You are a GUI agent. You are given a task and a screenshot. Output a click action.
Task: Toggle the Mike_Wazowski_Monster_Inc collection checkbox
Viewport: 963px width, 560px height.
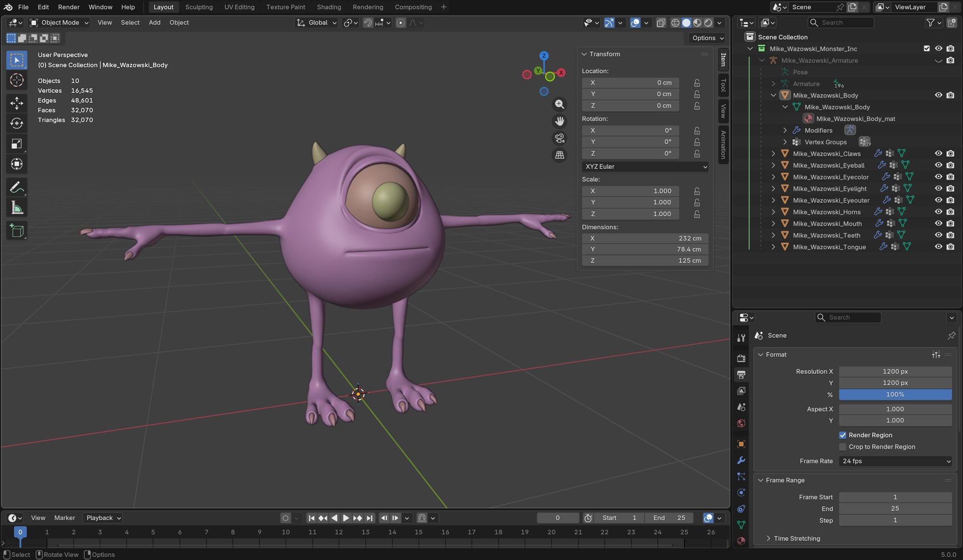pos(927,49)
